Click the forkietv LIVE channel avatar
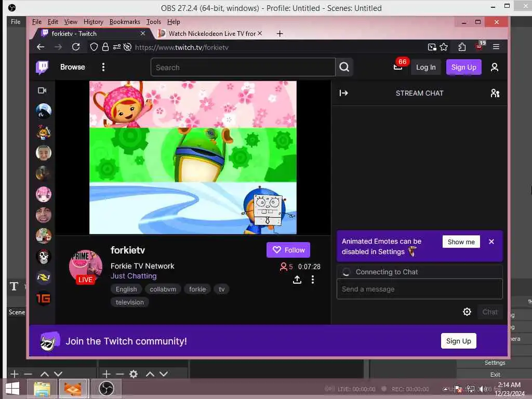The image size is (532, 399). (x=86, y=267)
